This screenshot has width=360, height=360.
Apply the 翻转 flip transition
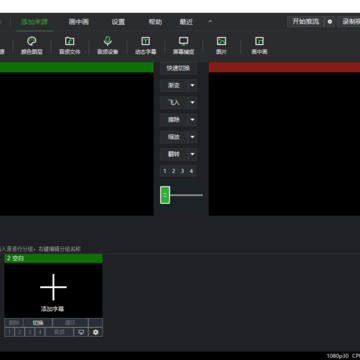point(174,154)
